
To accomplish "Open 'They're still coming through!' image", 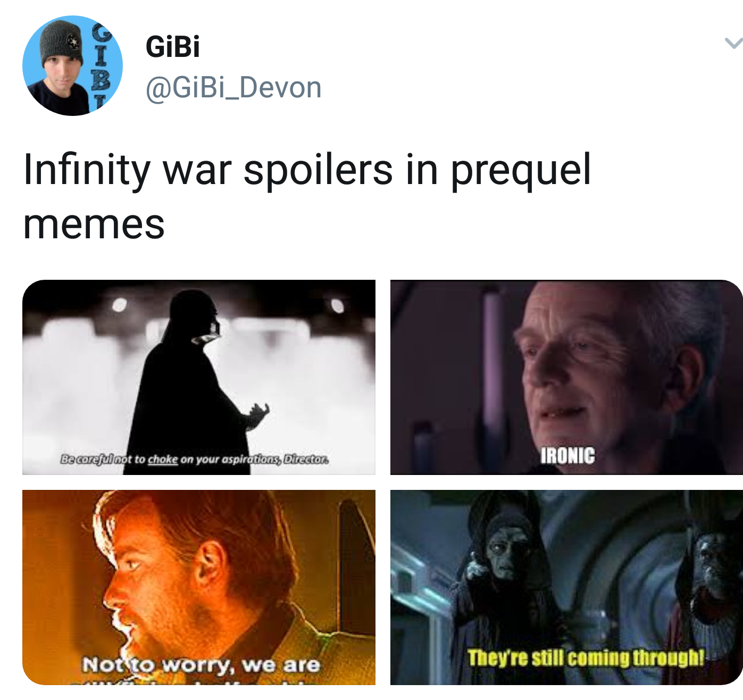I will pyautogui.click(x=566, y=587).
